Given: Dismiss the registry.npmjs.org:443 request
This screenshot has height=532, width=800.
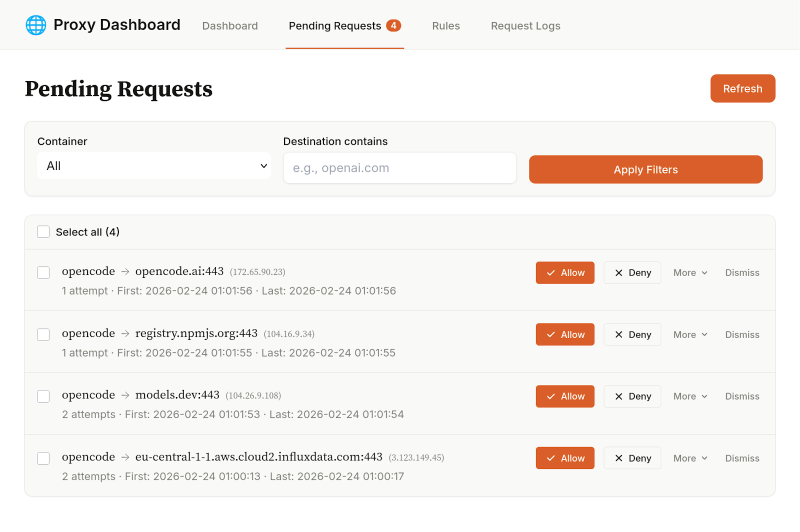Looking at the screenshot, I should pyautogui.click(x=742, y=334).
